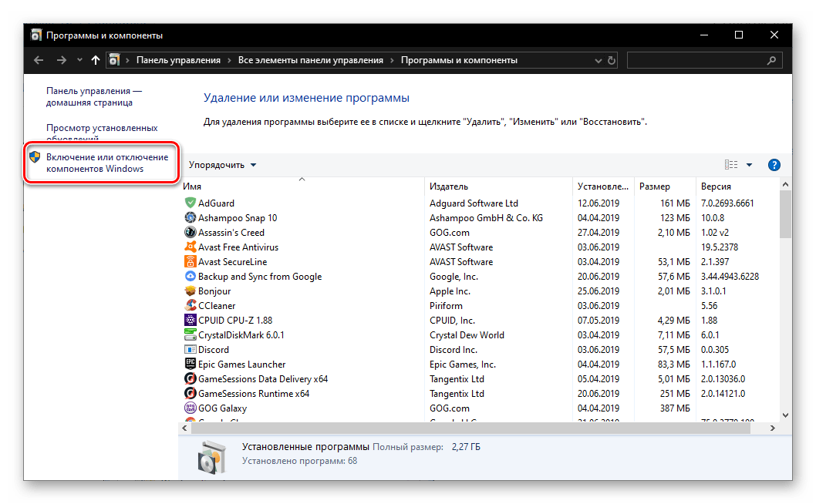
Task: Open the Упорядочить dropdown menu
Action: (x=222, y=165)
